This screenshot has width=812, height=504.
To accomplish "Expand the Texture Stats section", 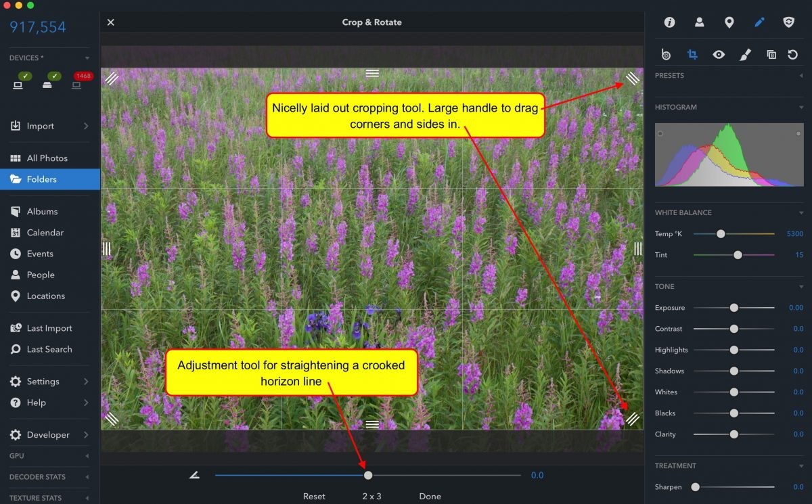I will click(87, 498).
